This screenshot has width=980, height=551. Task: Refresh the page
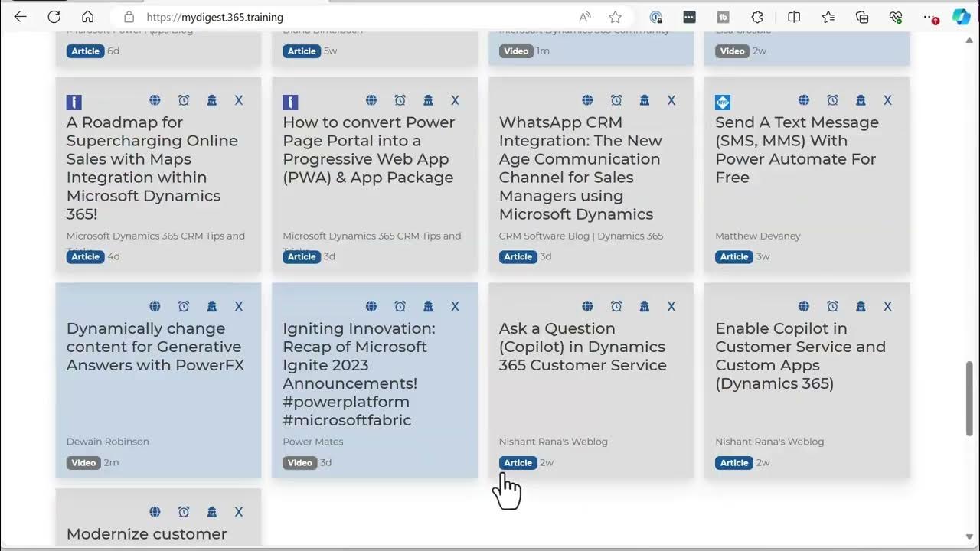tap(54, 17)
